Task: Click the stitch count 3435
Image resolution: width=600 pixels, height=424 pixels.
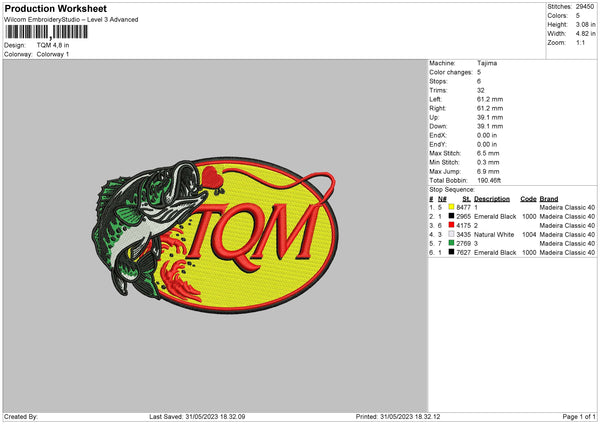Action: coord(463,235)
